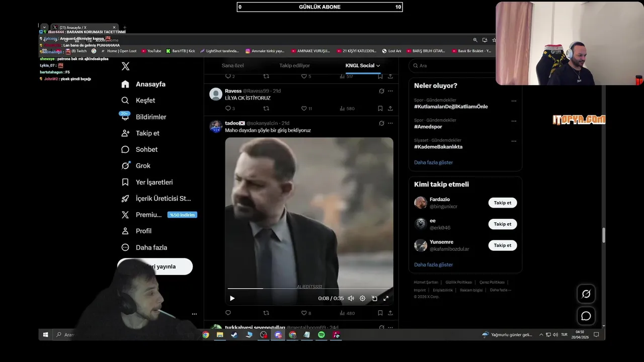Open Spotify from the taskbar
The width and height of the screenshot is (644, 362).
tap(321, 335)
